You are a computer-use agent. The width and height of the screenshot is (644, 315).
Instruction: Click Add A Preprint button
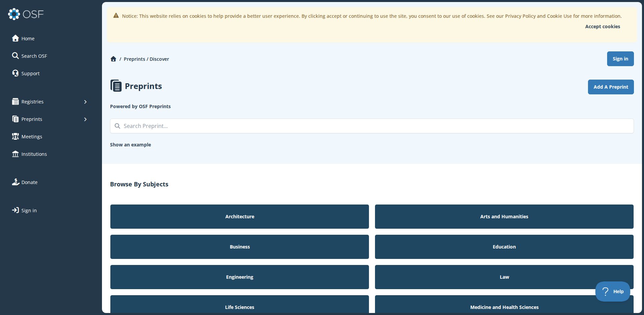610,87
